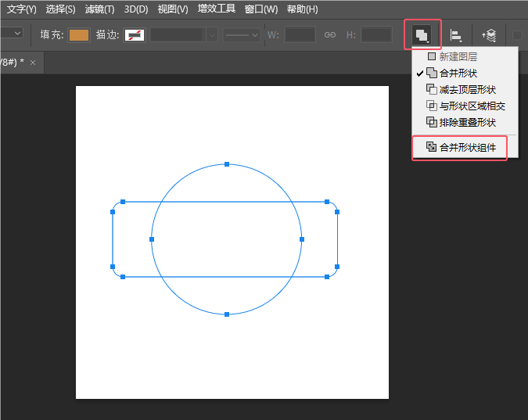
Task: Open path alignment options icon
Action: (x=456, y=35)
